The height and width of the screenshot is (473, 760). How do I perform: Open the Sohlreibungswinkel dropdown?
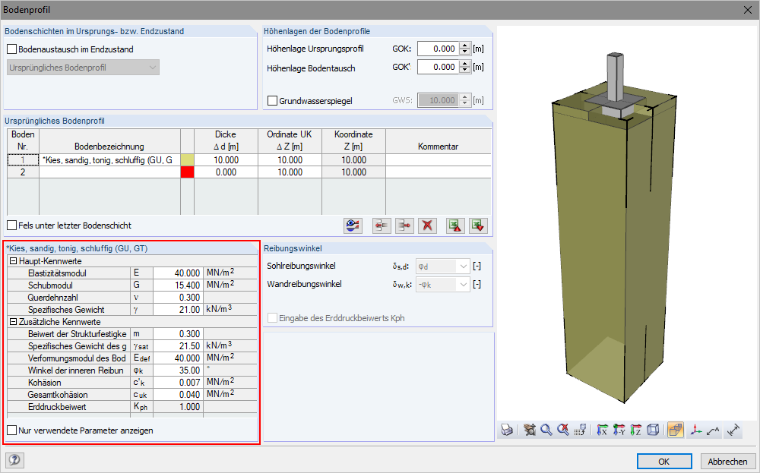[x=463, y=266]
